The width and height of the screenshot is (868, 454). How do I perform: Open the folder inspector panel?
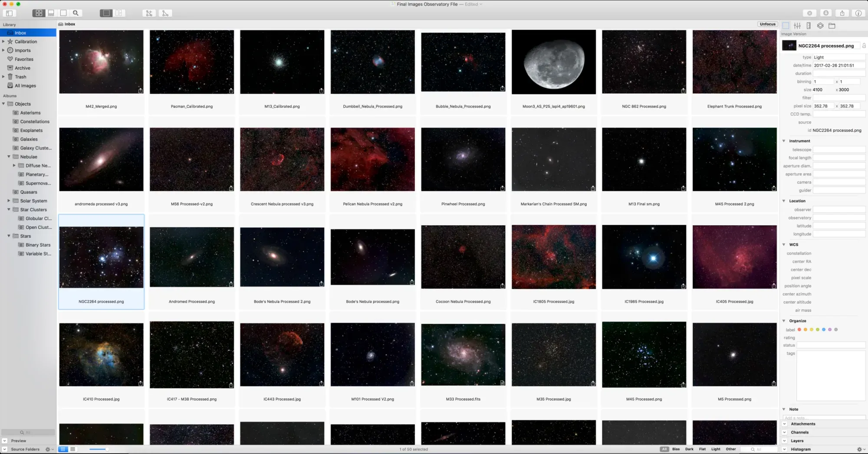click(832, 25)
